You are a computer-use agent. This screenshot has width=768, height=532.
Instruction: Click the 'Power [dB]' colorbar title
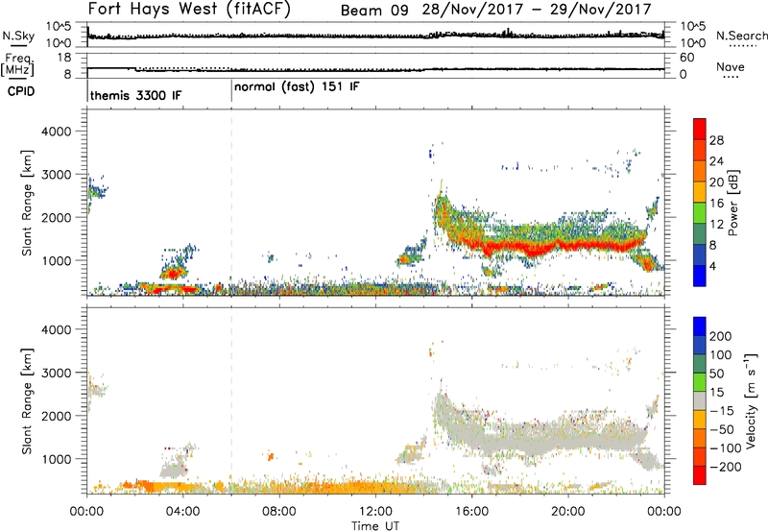733,203
